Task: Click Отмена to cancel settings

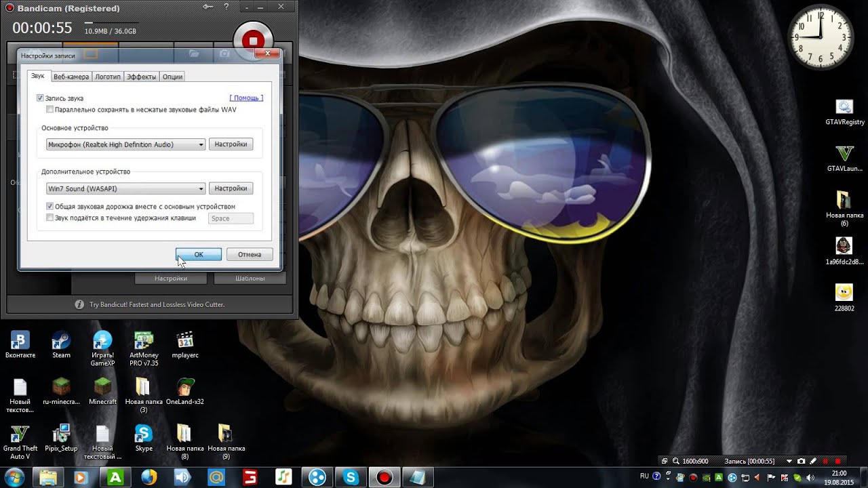Action: pos(250,254)
